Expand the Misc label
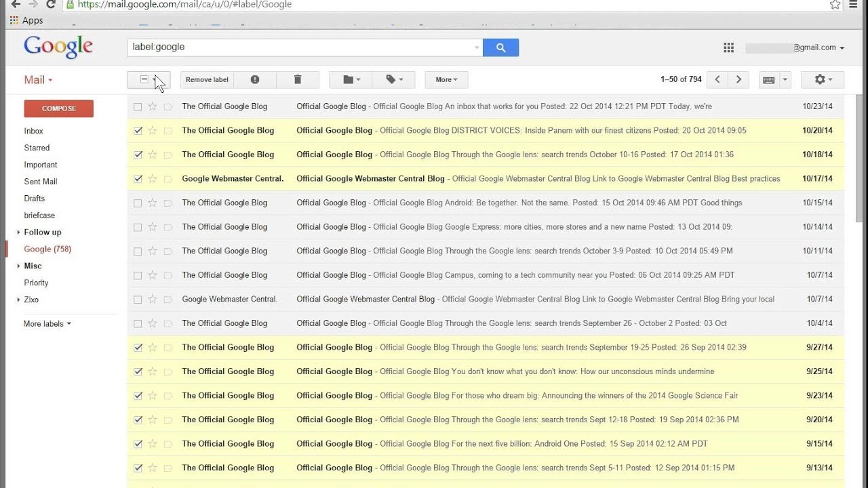The width and height of the screenshot is (868, 488). [19, 266]
